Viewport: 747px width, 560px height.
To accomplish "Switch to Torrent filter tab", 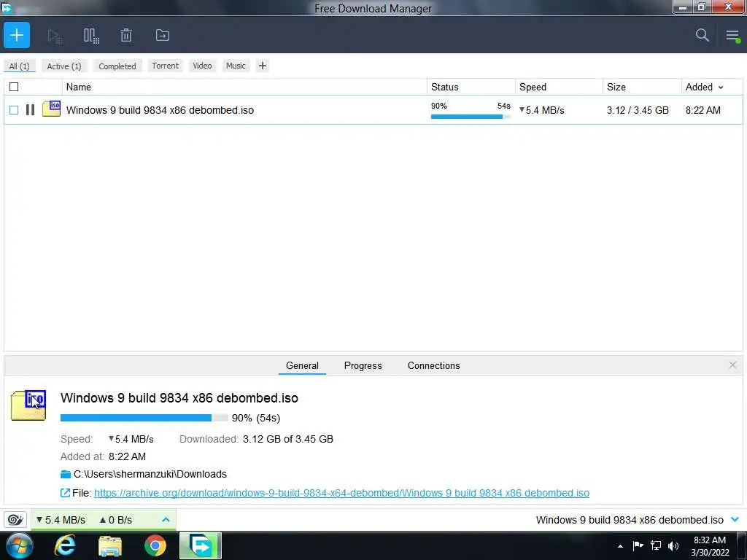I will 166,66.
